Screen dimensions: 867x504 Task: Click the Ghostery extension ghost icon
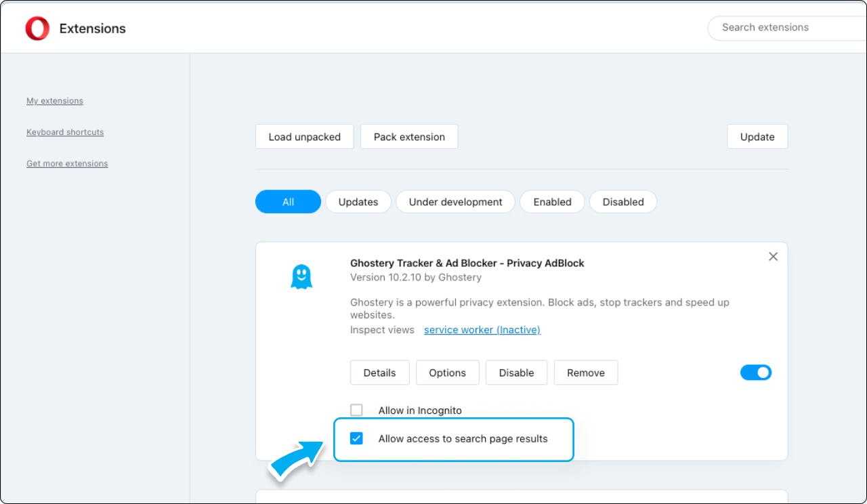(301, 276)
